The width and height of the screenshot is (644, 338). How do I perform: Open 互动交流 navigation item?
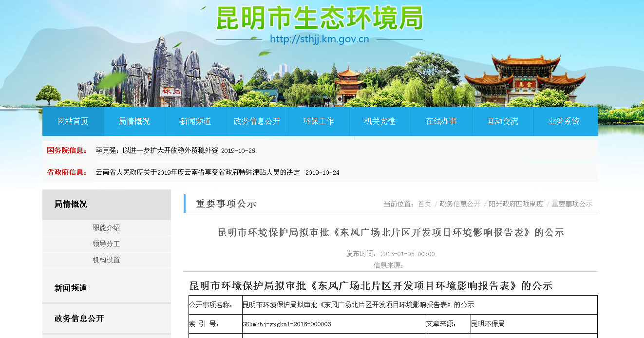[503, 121]
